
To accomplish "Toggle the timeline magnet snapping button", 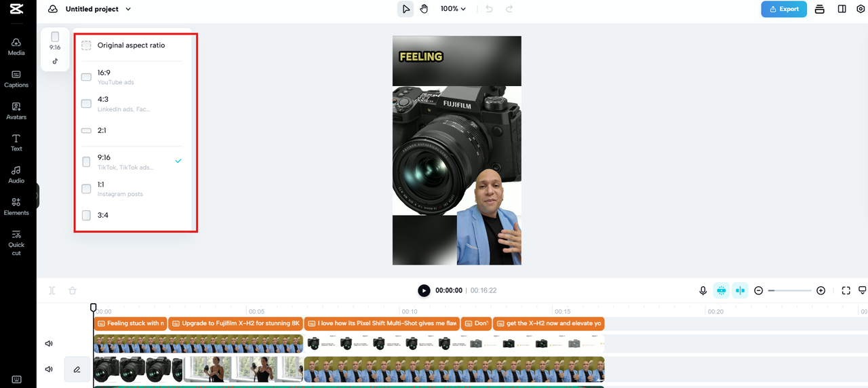I will [721, 290].
